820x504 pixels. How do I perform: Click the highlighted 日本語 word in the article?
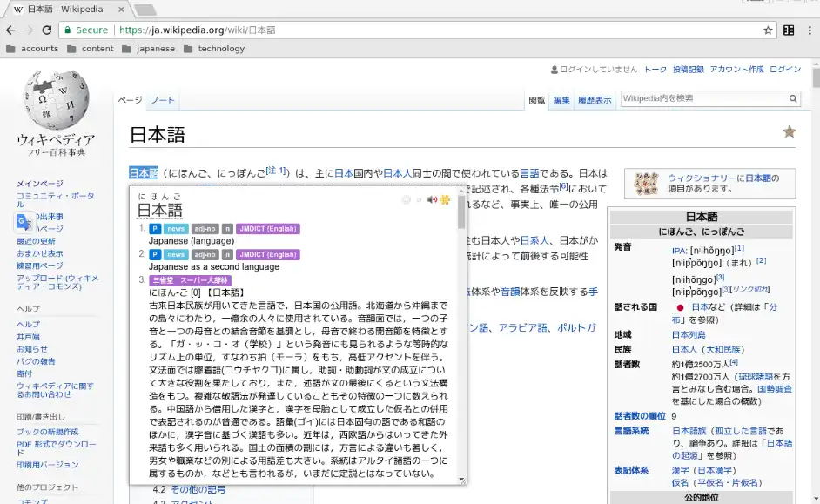pos(144,173)
